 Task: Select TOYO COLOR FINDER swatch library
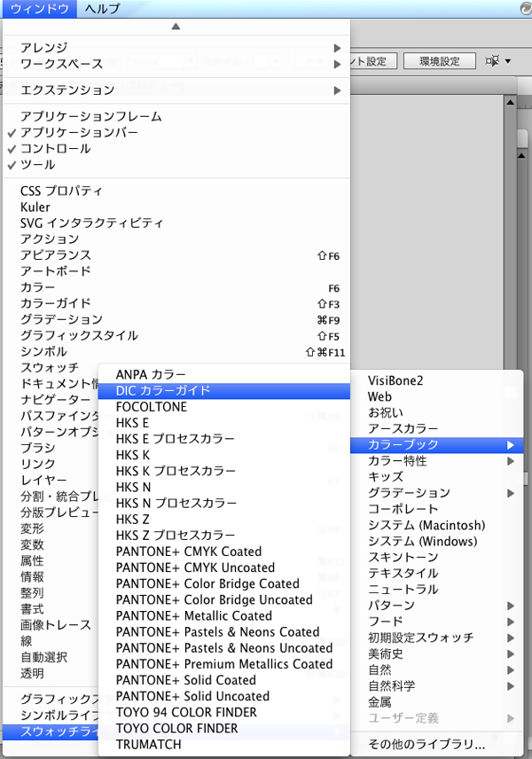pos(176,728)
